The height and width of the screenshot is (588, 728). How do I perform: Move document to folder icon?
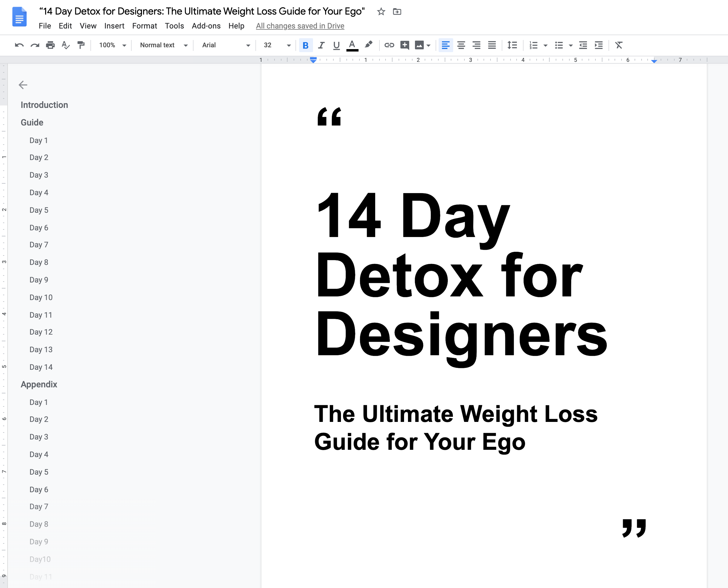coord(397,12)
